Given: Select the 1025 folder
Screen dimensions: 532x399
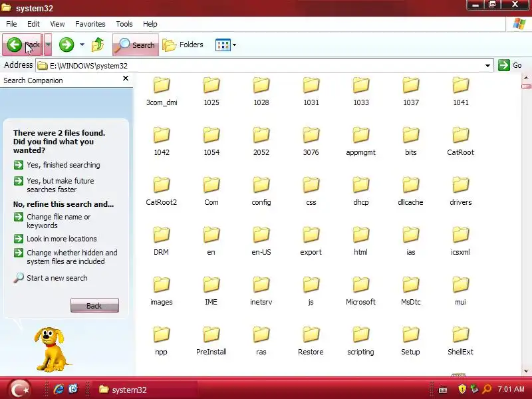Looking at the screenshot, I should click(211, 91).
